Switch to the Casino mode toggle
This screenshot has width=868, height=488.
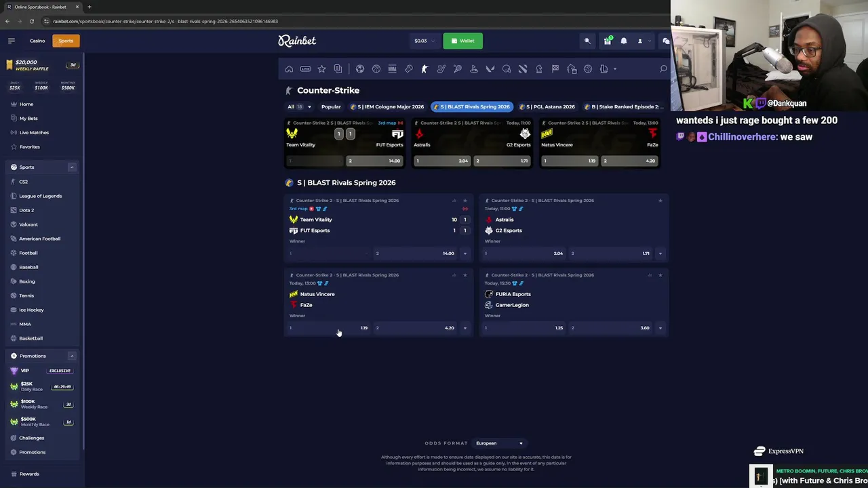[x=37, y=41]
